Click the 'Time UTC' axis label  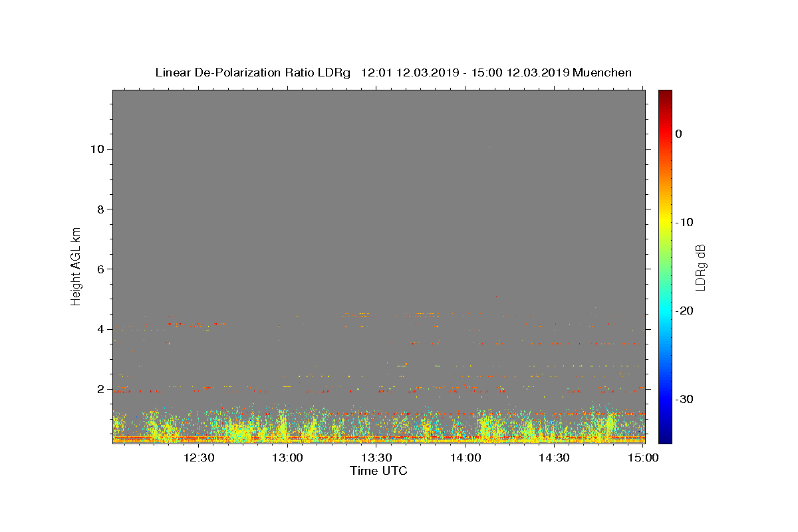(x=378, y=471)
